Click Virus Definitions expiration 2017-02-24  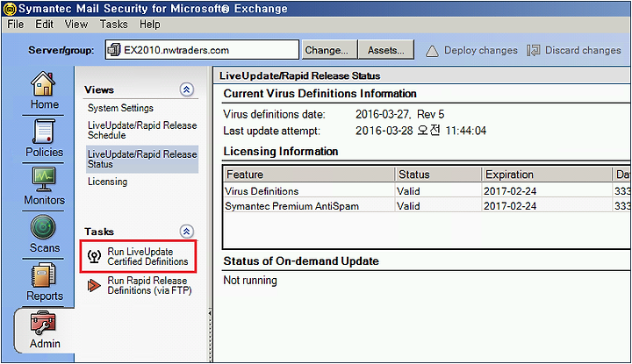(510, 191)
